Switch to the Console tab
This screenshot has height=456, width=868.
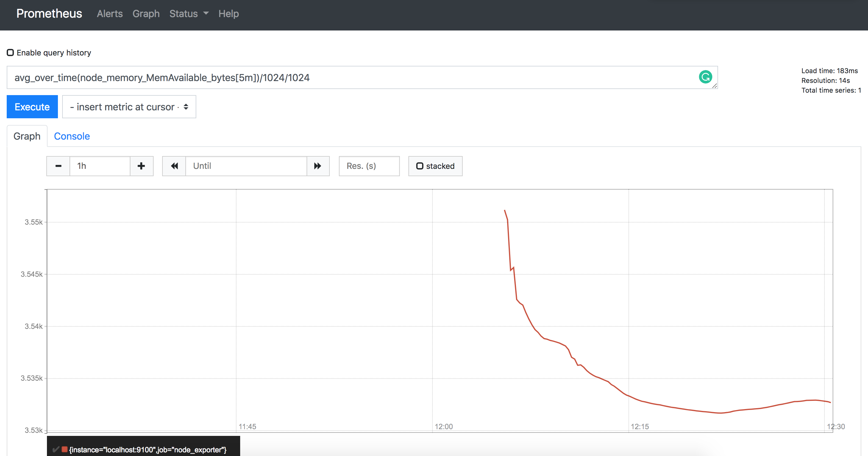tap(72, 136)
